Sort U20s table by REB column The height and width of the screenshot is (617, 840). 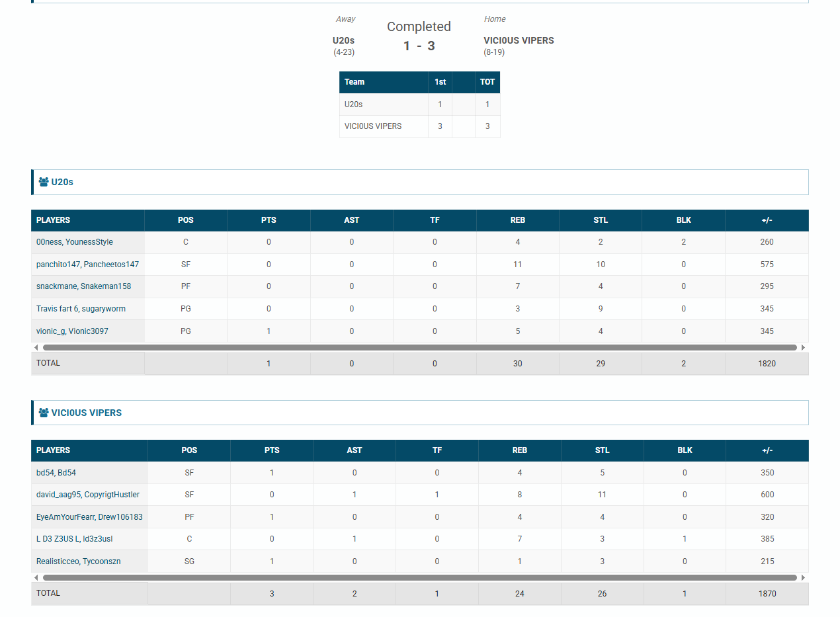517,220
